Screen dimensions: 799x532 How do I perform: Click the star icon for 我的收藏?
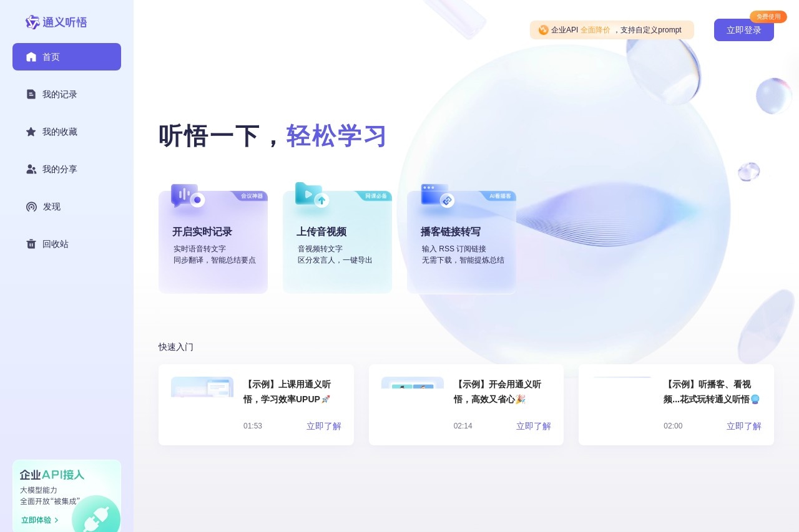click(31, 132)
